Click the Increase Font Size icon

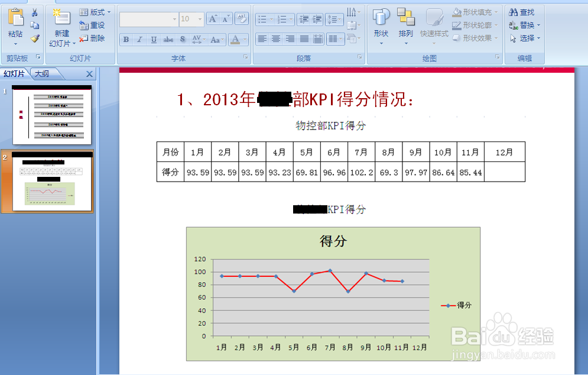(x=213, y=18)
